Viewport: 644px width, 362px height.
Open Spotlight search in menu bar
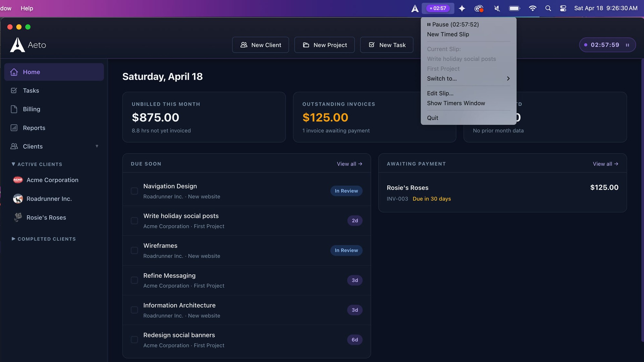(548, 8)
